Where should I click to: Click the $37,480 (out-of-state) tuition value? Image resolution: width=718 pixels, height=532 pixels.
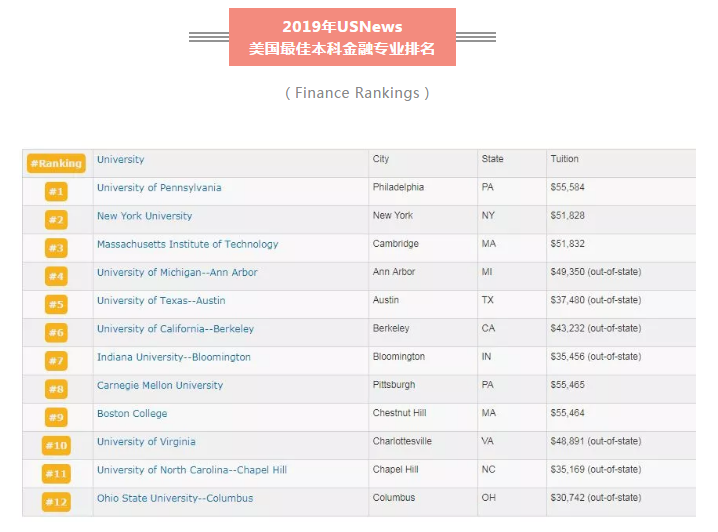point(596,300)
